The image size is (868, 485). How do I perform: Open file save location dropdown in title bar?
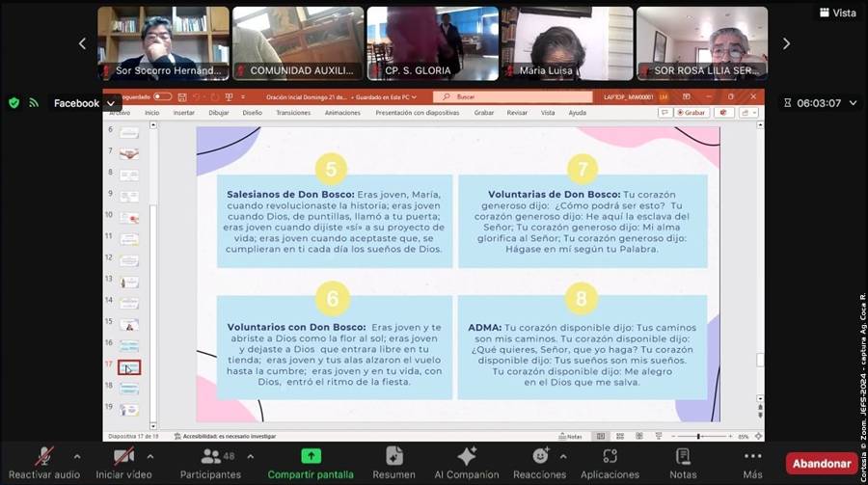(x=414, y=96)
